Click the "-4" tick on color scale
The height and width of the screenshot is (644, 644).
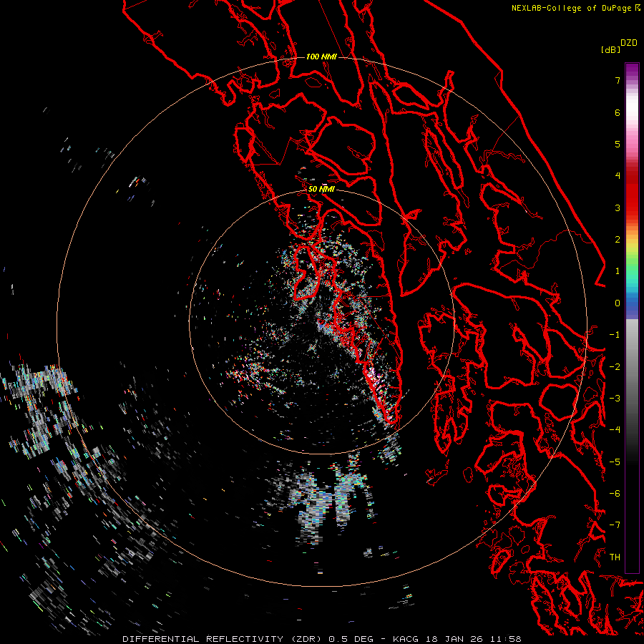click(x=615, y=430)
